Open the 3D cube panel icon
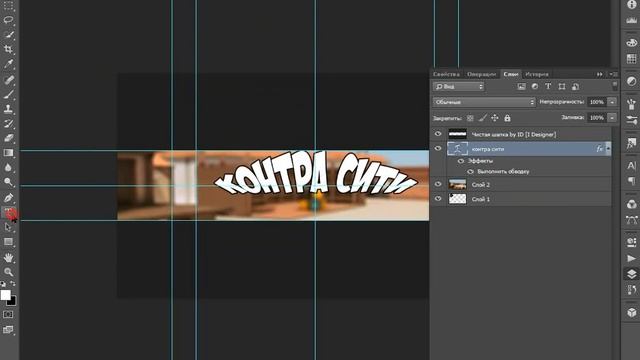This screenshot has width=640, height=360. click(631, 313)
